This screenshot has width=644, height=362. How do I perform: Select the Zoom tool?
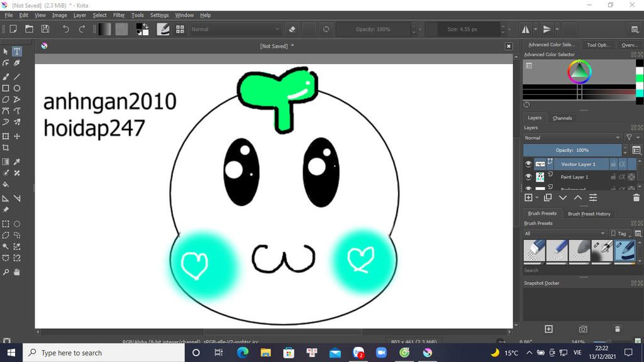click(x=6, y=272)
